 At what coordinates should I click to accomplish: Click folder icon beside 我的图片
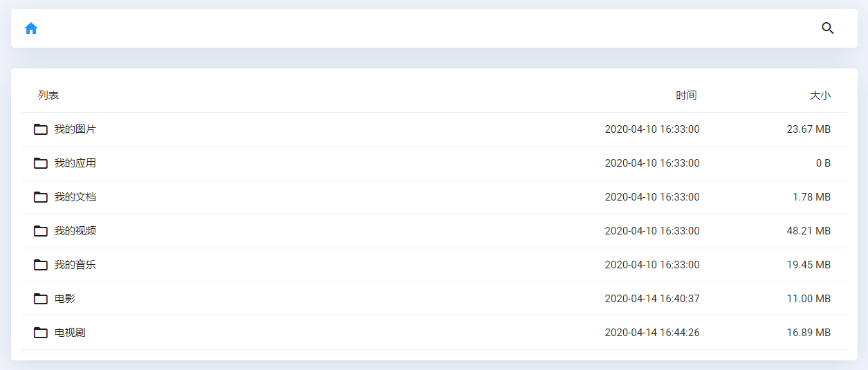41,129
